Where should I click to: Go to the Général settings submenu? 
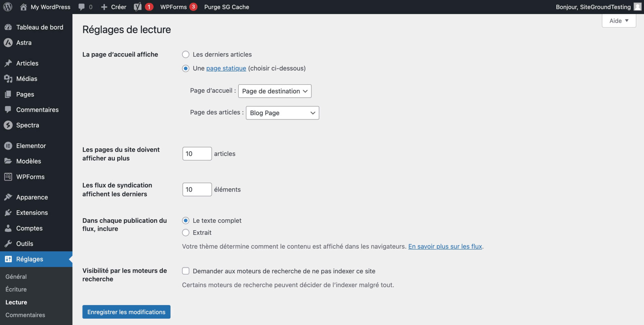(16, 276)
